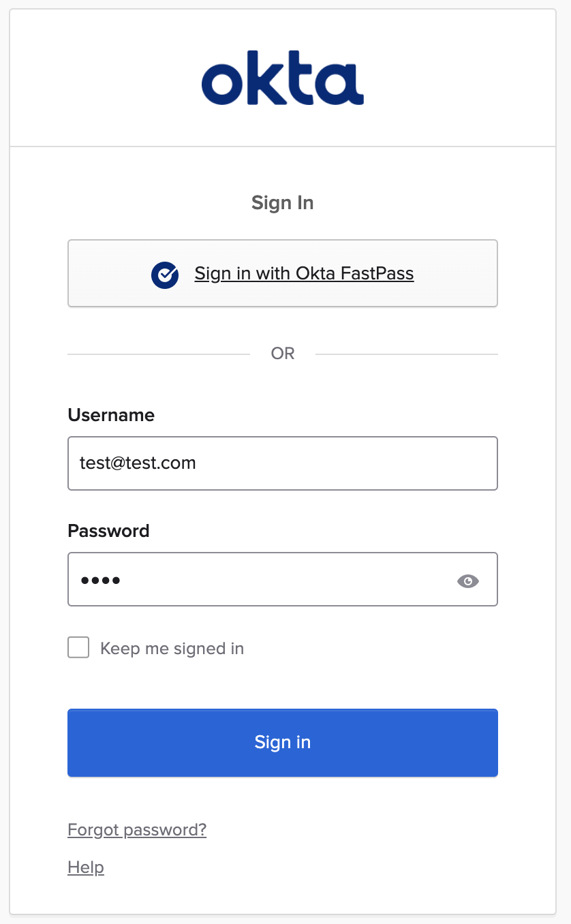Click the "Keep me signed in" label text
Screen dimensions: 571x924
[172, 648]
